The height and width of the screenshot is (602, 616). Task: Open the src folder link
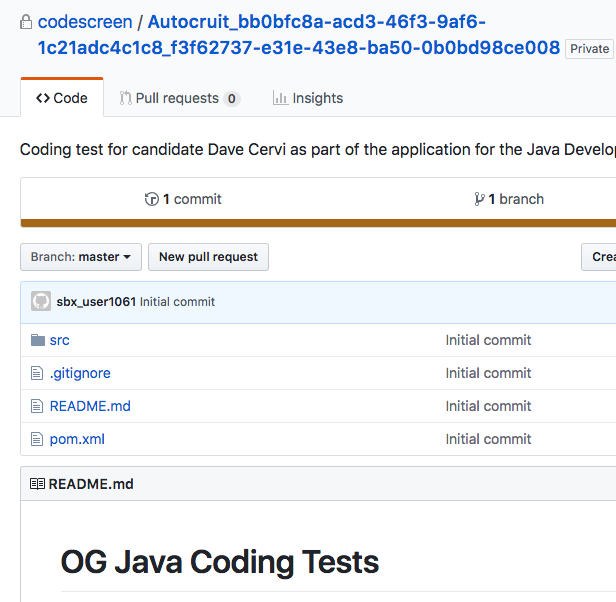[60, 340]
